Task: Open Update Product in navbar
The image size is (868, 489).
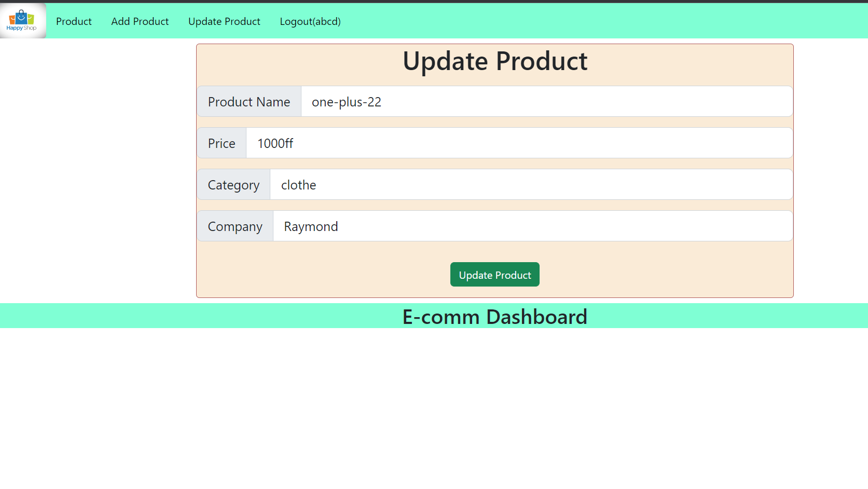Action: point(224,21)
